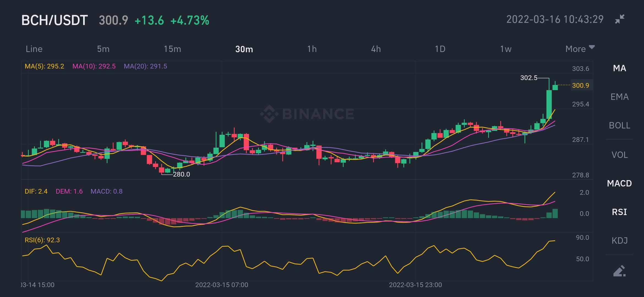Exit fullscreen with the collapse arrows icon
The height and width of the screenshot is (297, 644).
pyautogui.click(x=620, y=19)
